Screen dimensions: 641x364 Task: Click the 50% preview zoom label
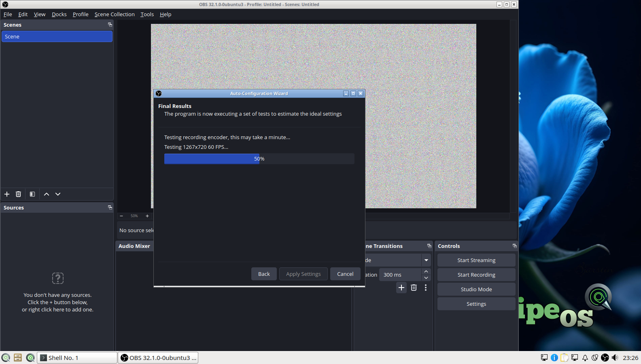click(x=134, y=216)
